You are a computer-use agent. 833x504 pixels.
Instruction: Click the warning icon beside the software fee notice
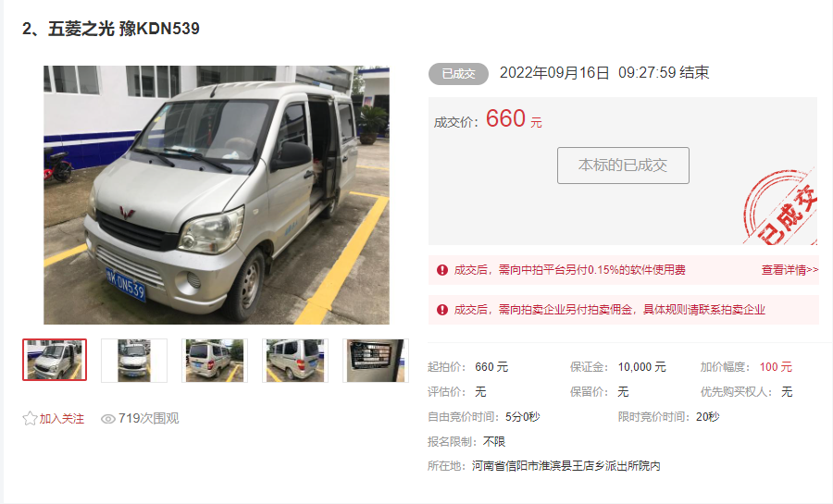click(x=442, y=270)
